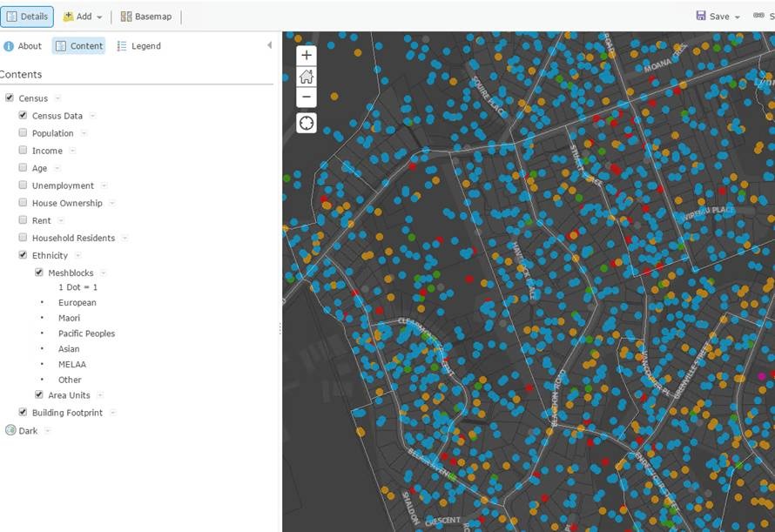Open Ethnicity layer options arrow
The width and height of the screenshot is (775, 532).
pyautogui.click(x=77, y=255)
